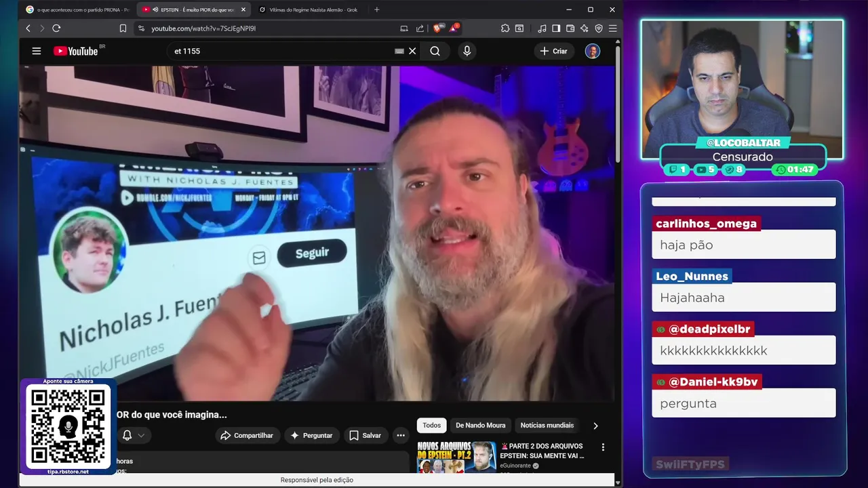The width and height of the screenshot is (868, 488).
Task: Reload the YouTube page
Action: pos(56,28)
